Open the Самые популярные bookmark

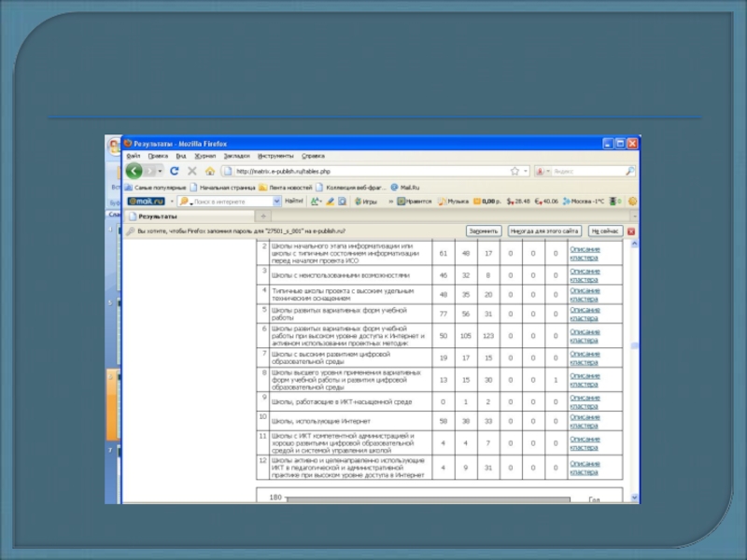(155, 188)
